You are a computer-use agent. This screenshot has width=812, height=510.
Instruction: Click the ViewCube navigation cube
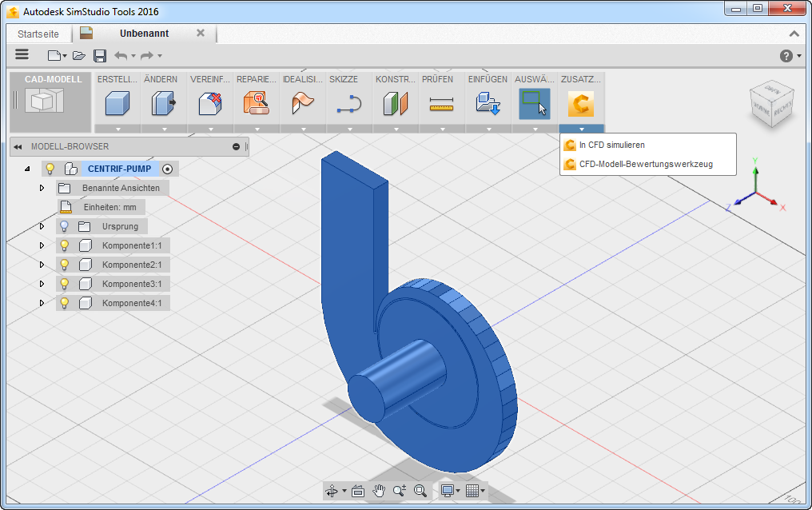772,105
